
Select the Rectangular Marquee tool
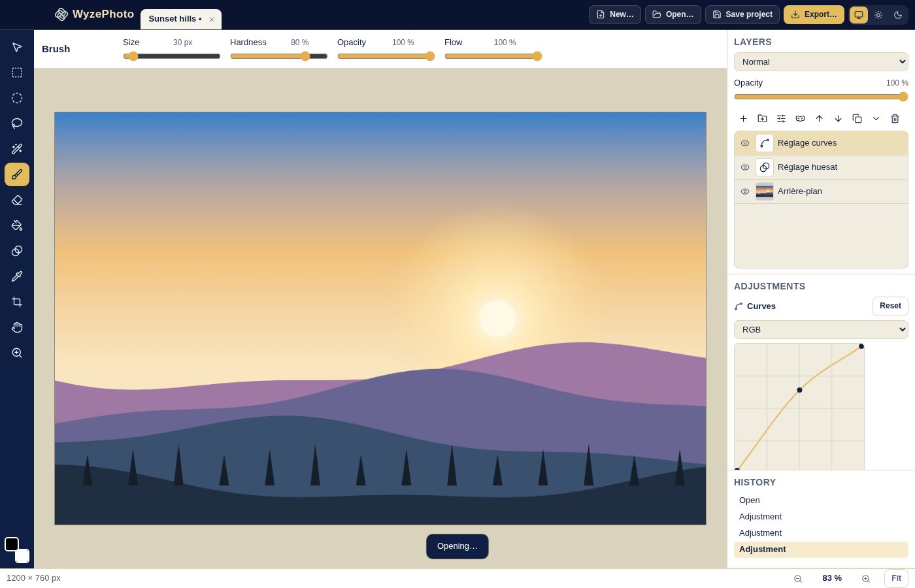[17, 73]
